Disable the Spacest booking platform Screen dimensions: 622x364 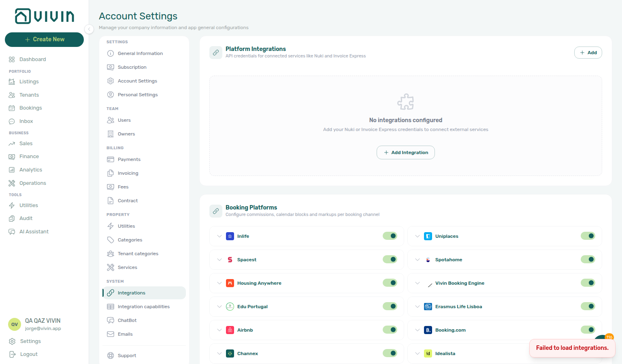(x=390, y=259)
